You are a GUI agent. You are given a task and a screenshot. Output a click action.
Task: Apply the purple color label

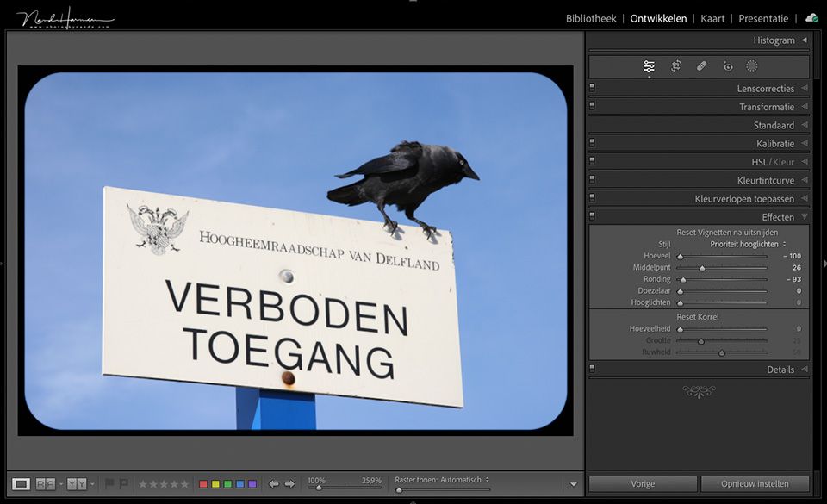tap(252, 484)
